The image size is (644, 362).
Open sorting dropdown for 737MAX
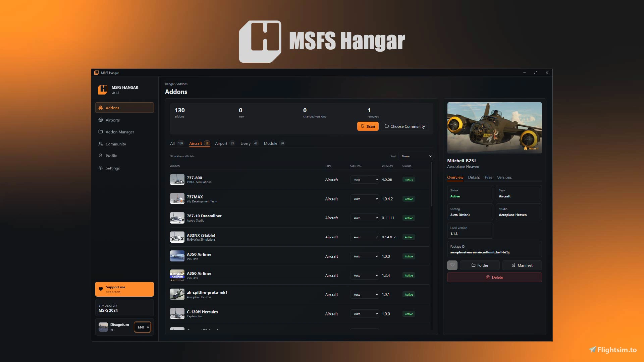tap(365, 199)
